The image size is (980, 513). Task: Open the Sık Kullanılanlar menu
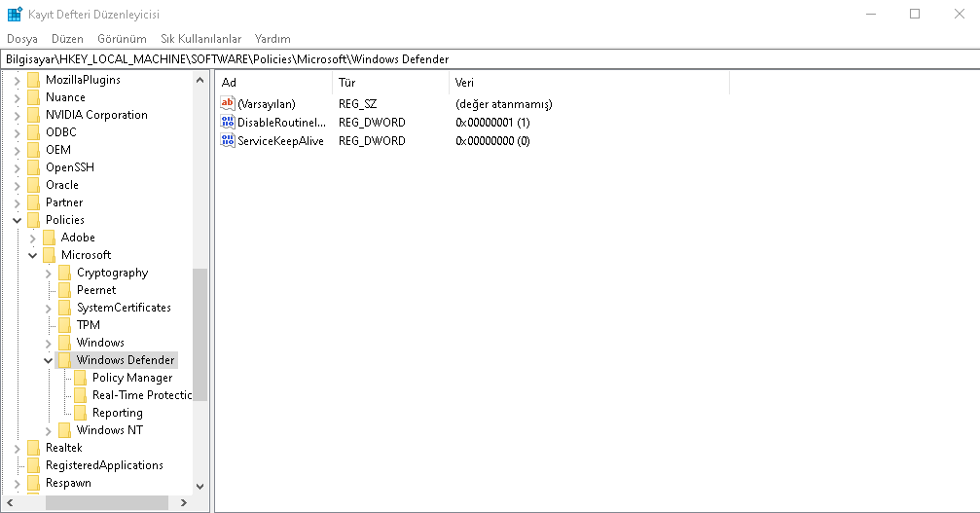[x=200, y=39]
